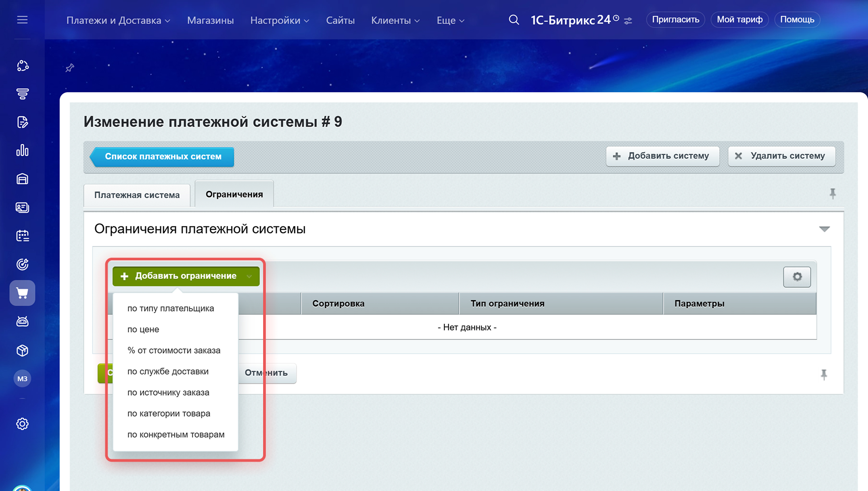Select по цене restriction option
This screenshot has height=491, width=868.
point(143,330)
